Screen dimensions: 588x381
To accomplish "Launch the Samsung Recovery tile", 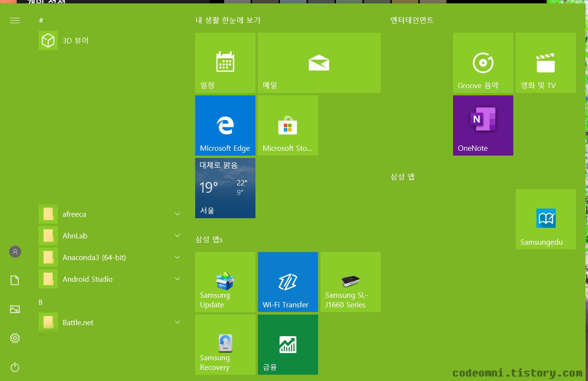I will pyautogui.click(x=225, y=344).
